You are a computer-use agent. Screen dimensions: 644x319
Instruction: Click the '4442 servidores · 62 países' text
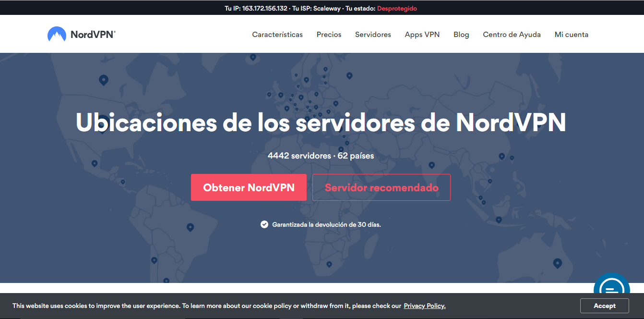coord(321,156)
